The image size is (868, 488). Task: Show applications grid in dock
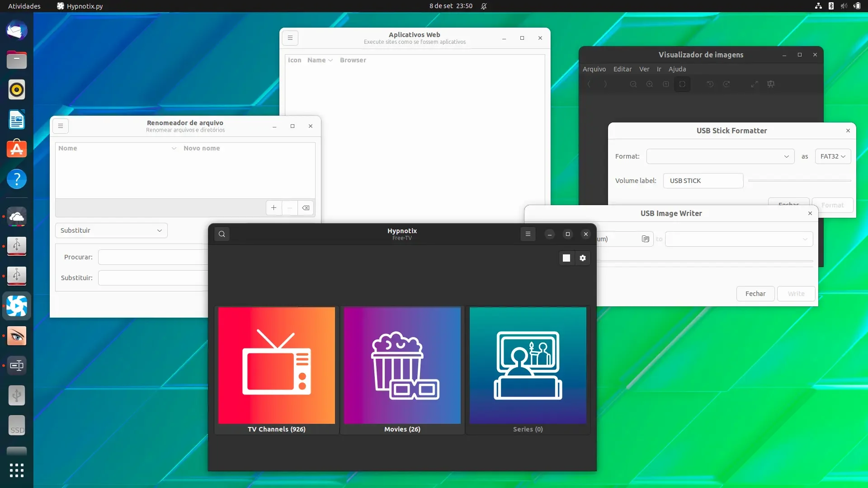tap(17, 470)
